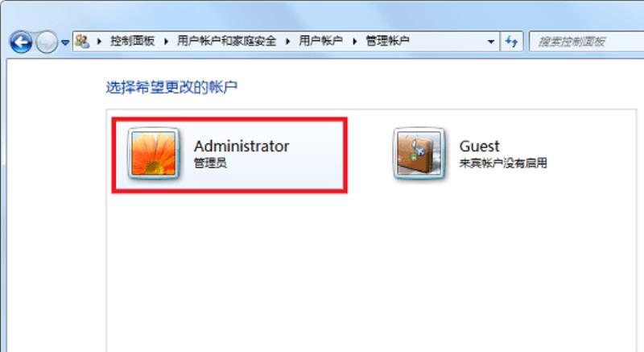Expand the arrow after 控制面板
This screenshot has width=644, height=352.
tap(166, 41)
